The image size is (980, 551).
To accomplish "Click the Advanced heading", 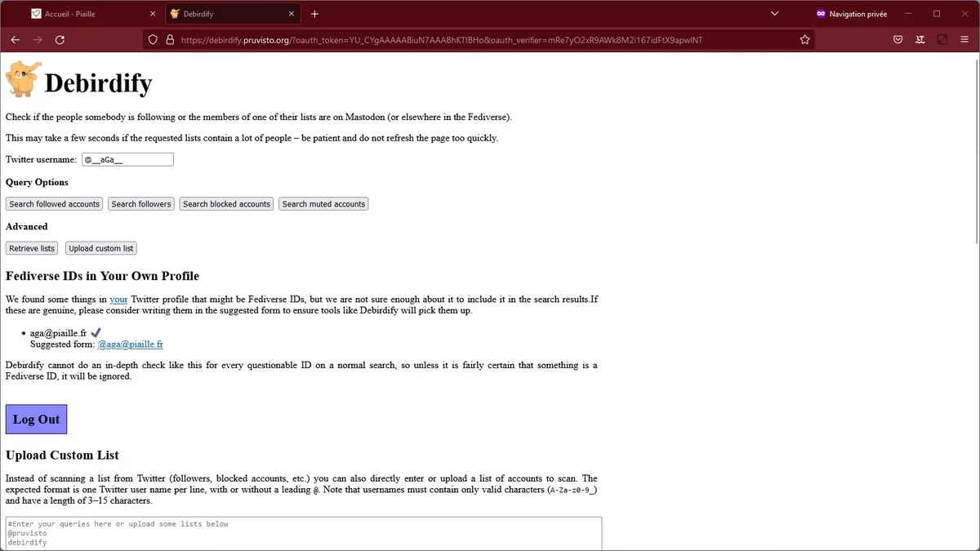I will (27, 227).
